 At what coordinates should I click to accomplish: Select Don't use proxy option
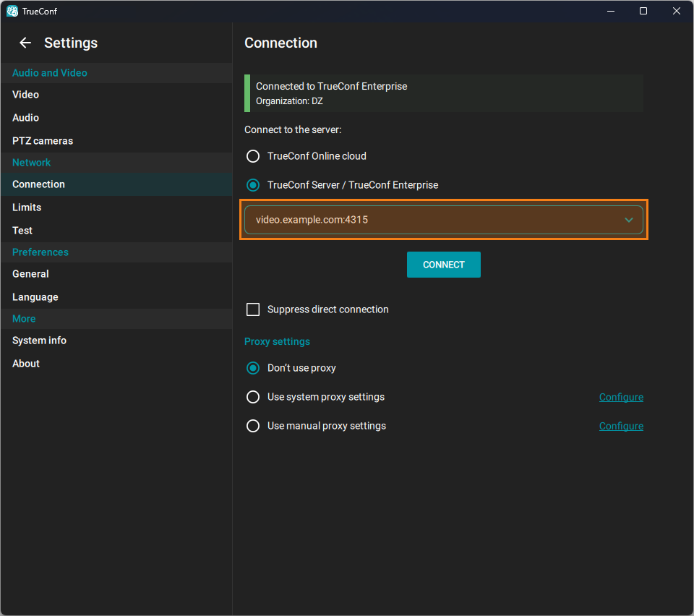coord(253,368)
